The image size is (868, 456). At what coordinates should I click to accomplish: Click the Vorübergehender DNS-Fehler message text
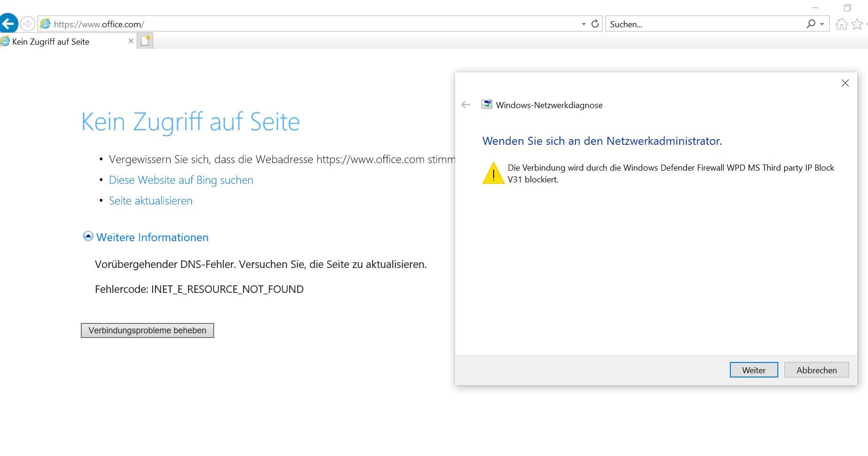coord(261,264)
